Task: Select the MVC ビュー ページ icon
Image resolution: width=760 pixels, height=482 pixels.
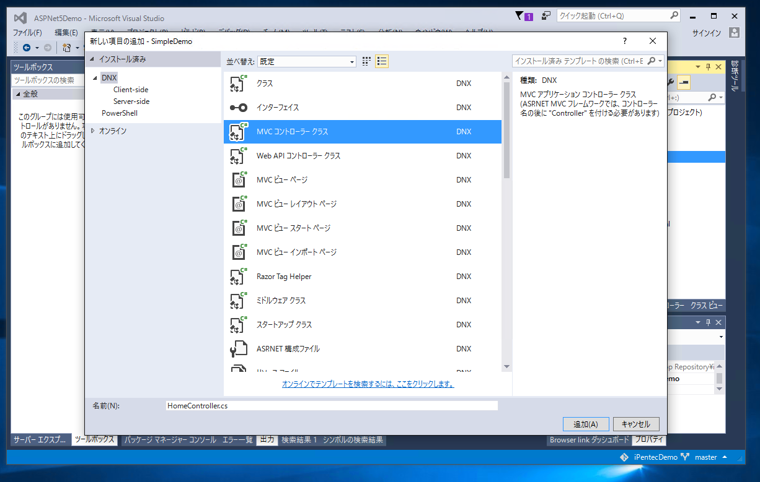Action: [238, 180]
